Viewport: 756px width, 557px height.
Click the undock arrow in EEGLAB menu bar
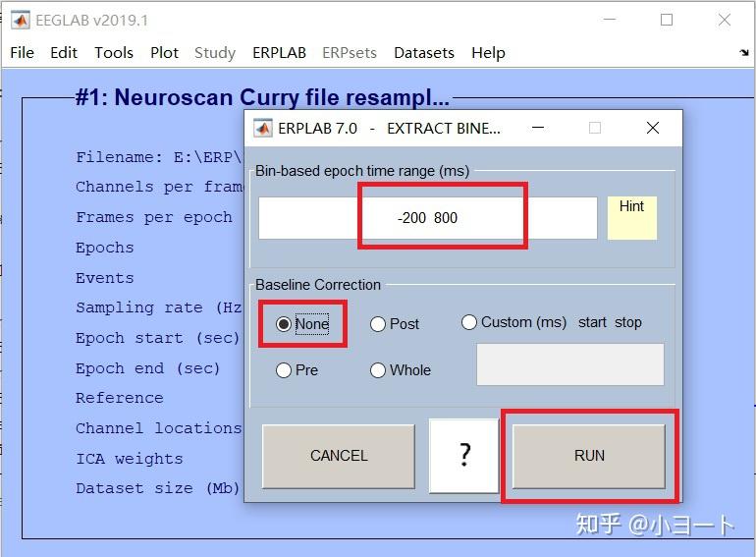click(x=744, y=52)
